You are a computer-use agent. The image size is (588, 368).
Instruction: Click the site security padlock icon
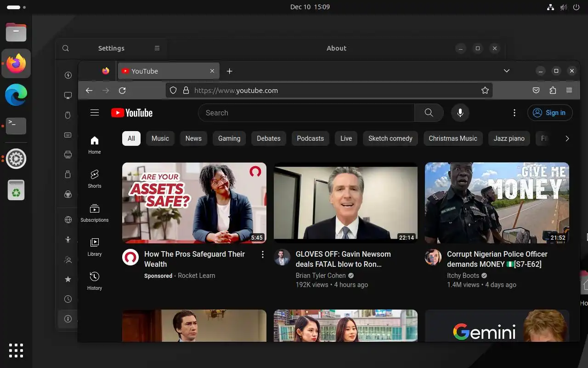pyautogui.click(x=186, y=91)
